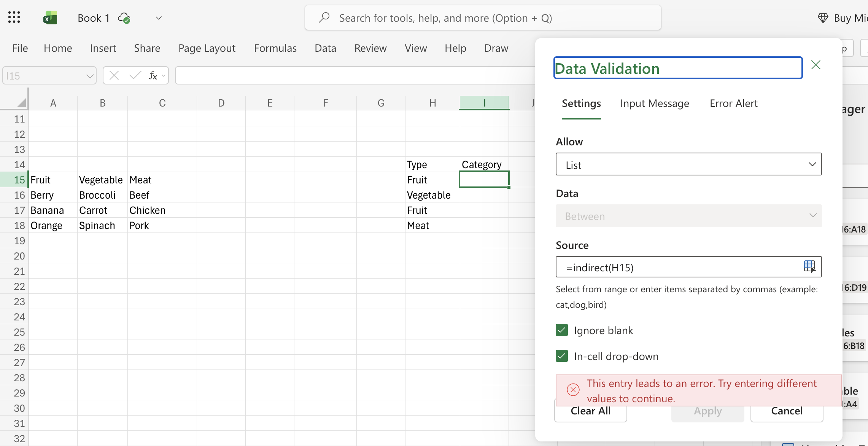Open the app launcher grid icon
868x446 pixels.
pyautogui.click(x=14, y=18)
